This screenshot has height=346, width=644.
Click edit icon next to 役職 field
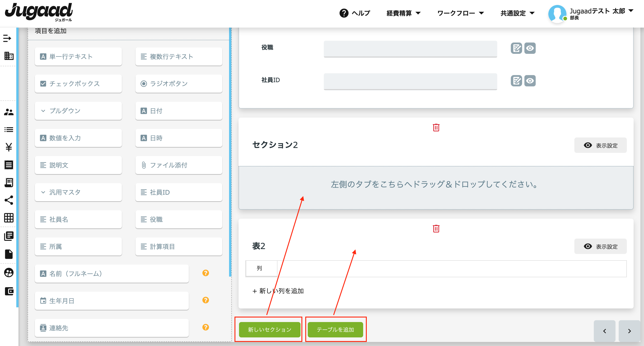(516, 48)
